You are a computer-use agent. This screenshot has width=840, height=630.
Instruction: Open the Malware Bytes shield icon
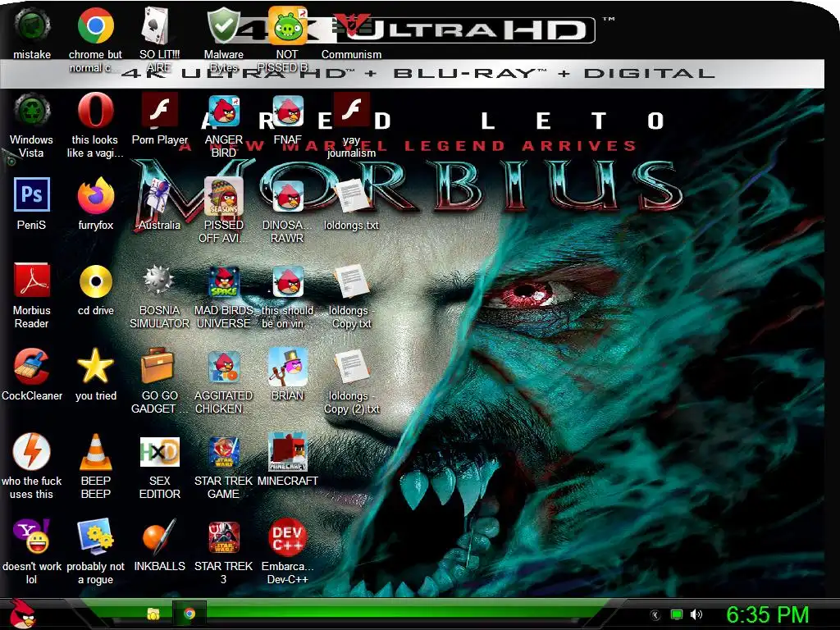(x=223, y=25)
